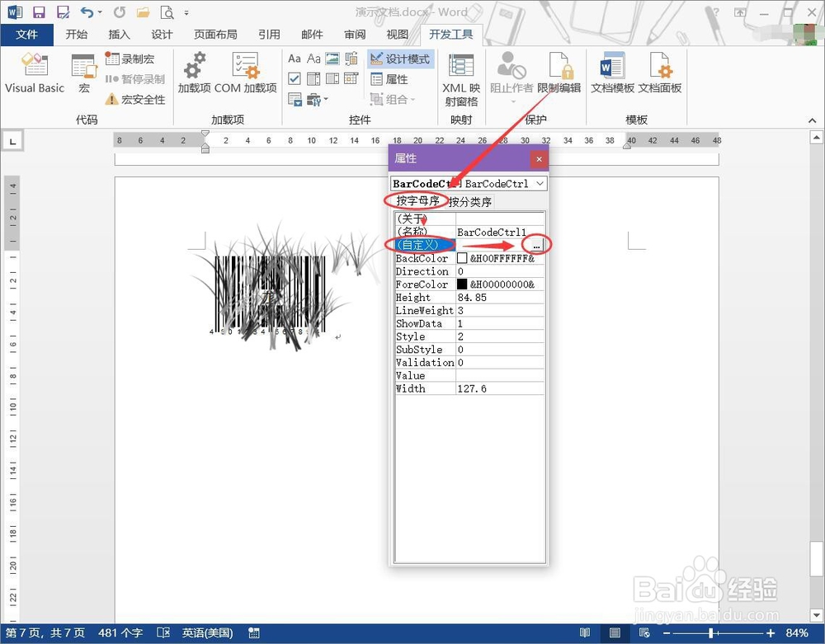Screen dimensions: 825x644
Task: Open Document Template (文档模板)
Action: 612,73
